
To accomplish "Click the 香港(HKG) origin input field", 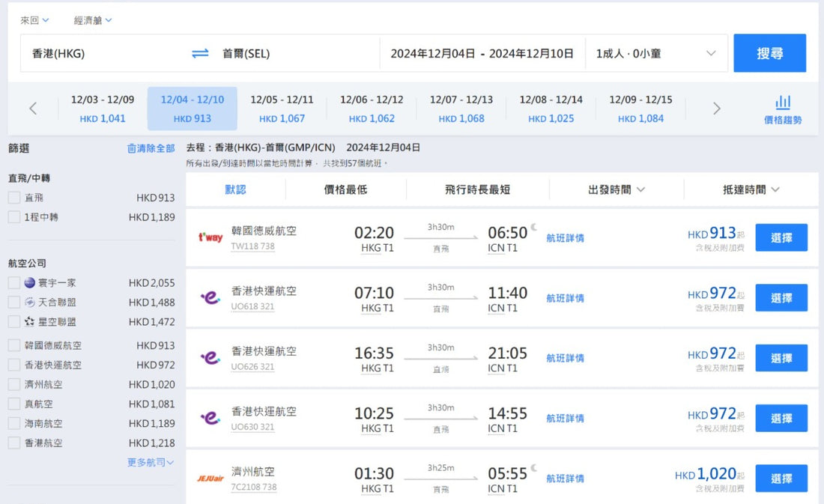I will click(105, 53).
